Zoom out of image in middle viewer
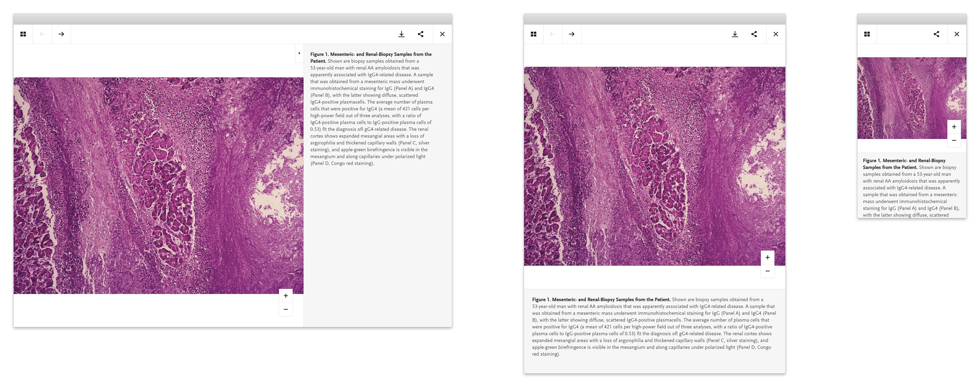980x387 pixels. (x=768, y=271)
